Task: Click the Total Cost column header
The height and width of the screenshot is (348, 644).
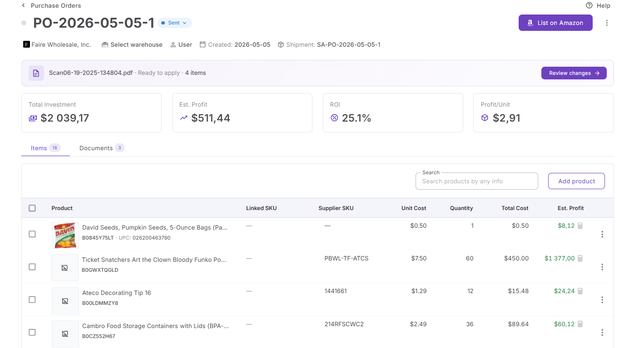Action: 515,208
